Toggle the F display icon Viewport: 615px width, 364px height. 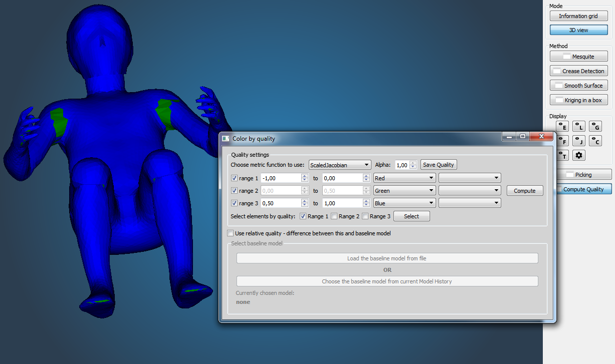562,141
